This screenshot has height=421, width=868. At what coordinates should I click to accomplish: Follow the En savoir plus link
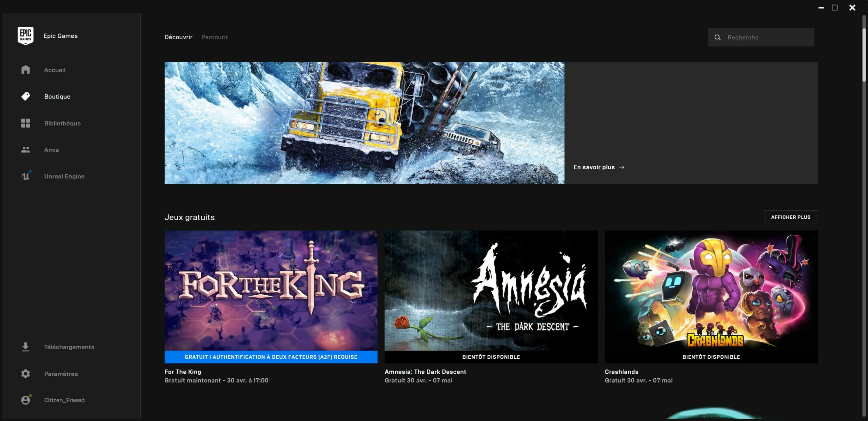pos(598,167)
